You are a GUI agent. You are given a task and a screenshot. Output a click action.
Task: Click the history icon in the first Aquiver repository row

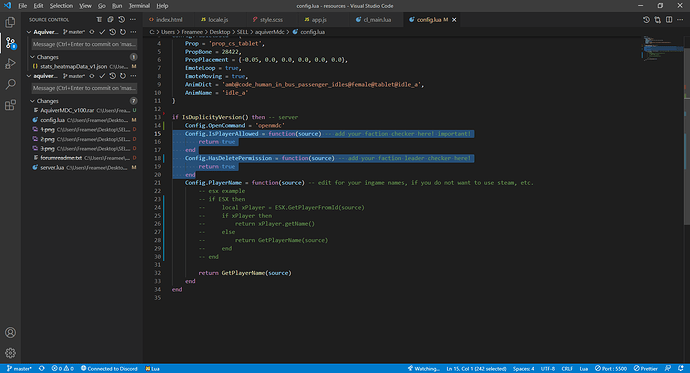113,32
